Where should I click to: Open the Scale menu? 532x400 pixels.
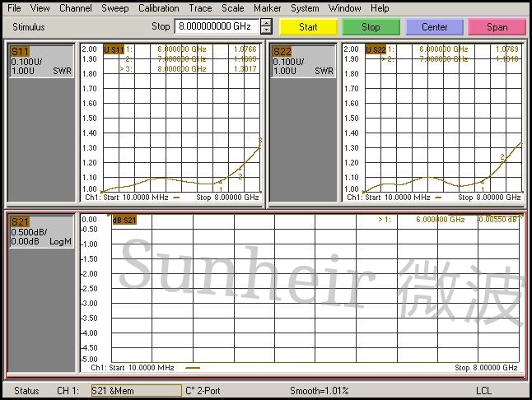[x=233, y=7]
